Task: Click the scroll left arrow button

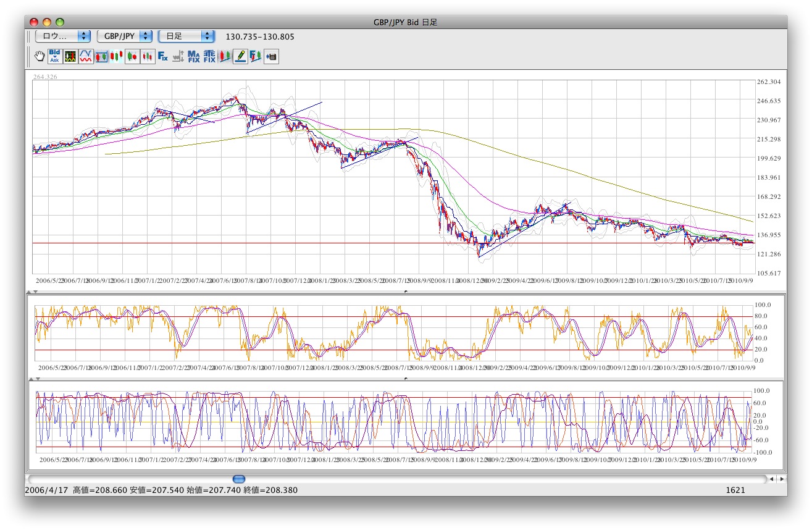Action: pyautogui.click(x=771, y=479)
